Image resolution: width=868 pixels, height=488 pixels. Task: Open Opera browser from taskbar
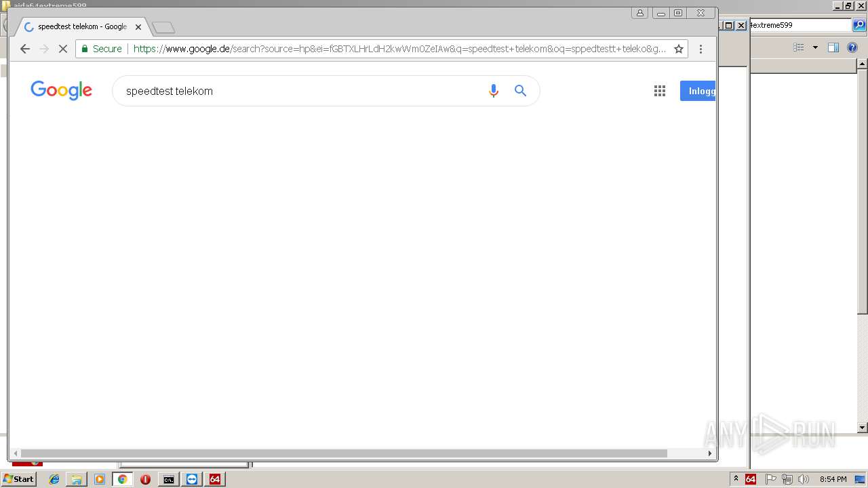pos(145,479)
